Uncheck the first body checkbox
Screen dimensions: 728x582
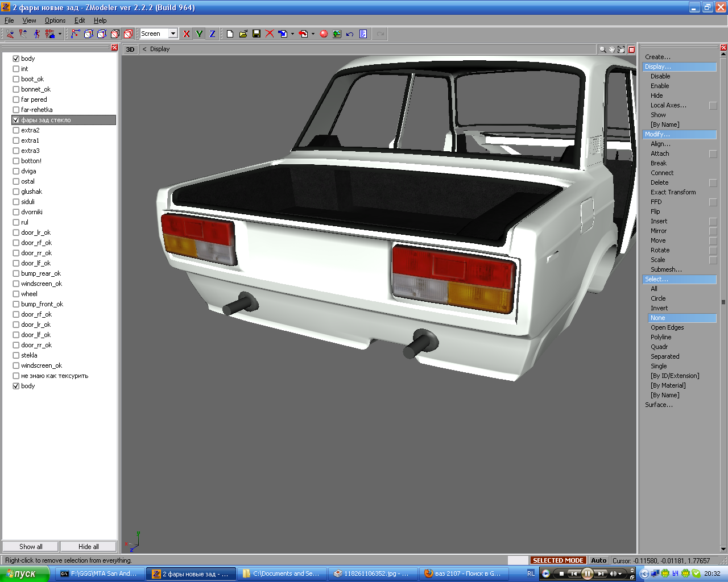[16, 59]
